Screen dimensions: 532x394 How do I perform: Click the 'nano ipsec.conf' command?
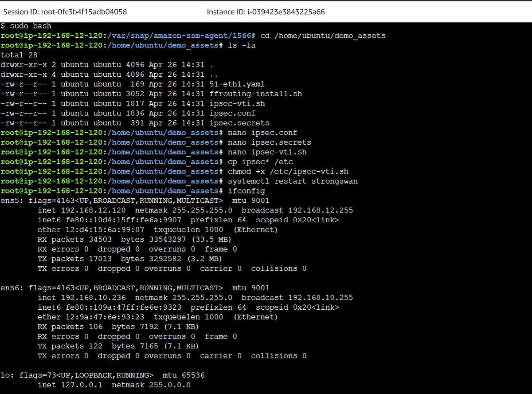(262, 133)
